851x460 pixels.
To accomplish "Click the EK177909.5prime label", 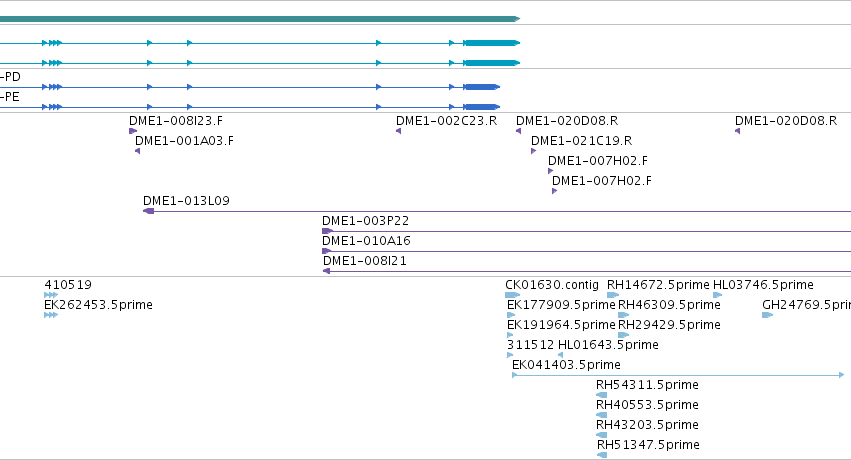I will (561, 305).
